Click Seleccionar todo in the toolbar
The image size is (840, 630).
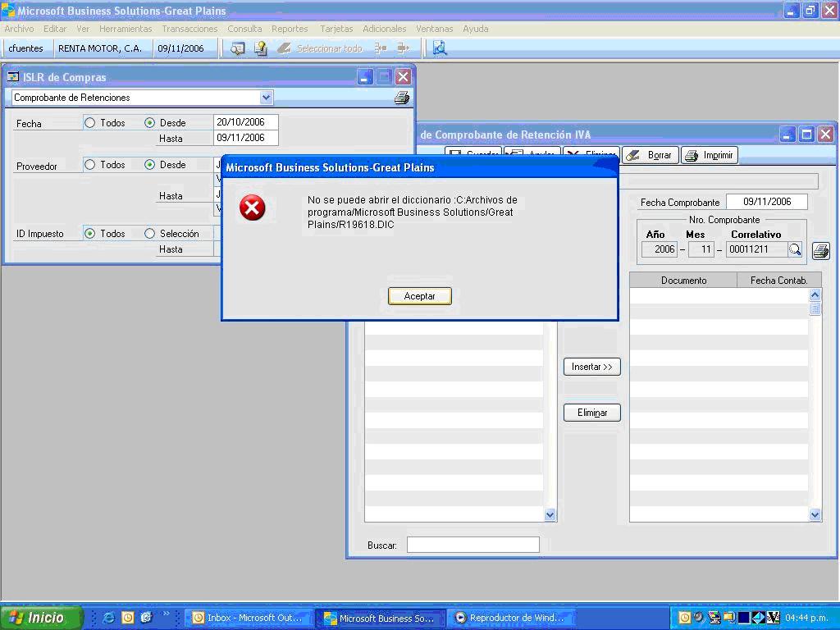[x=330, y=48]
